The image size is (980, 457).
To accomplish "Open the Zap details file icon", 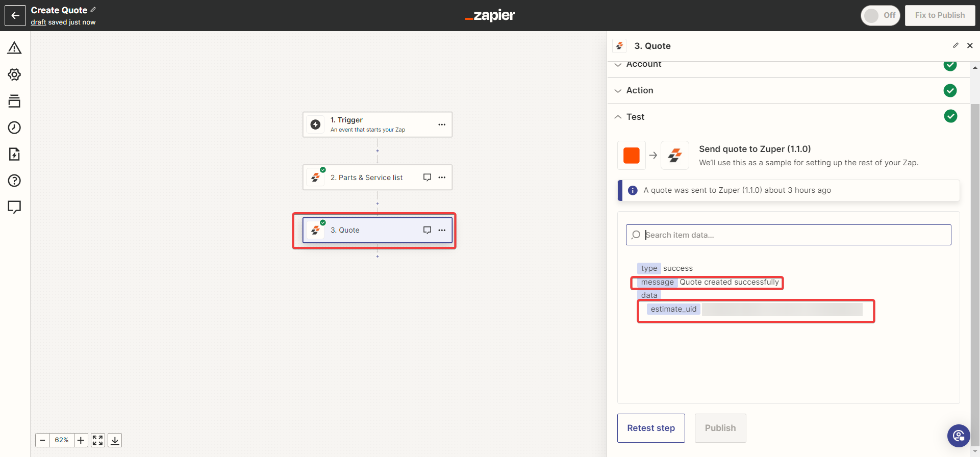I will pyautogui.click(x=14, y=154).
